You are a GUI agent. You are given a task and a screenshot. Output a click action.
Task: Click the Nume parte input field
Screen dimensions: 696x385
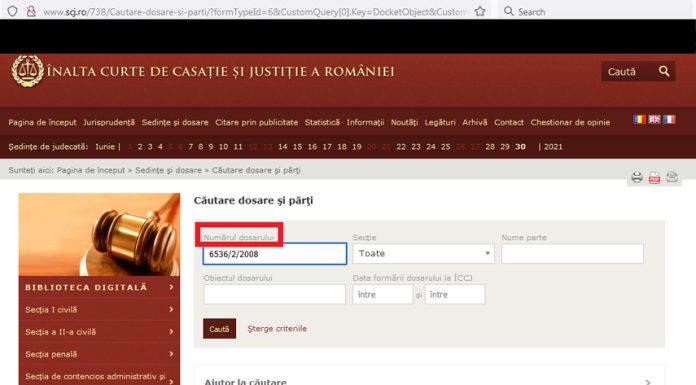pos(572,254)
